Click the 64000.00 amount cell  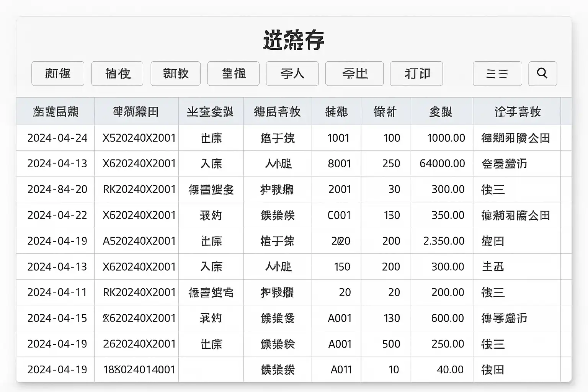[x=443, y=163]
